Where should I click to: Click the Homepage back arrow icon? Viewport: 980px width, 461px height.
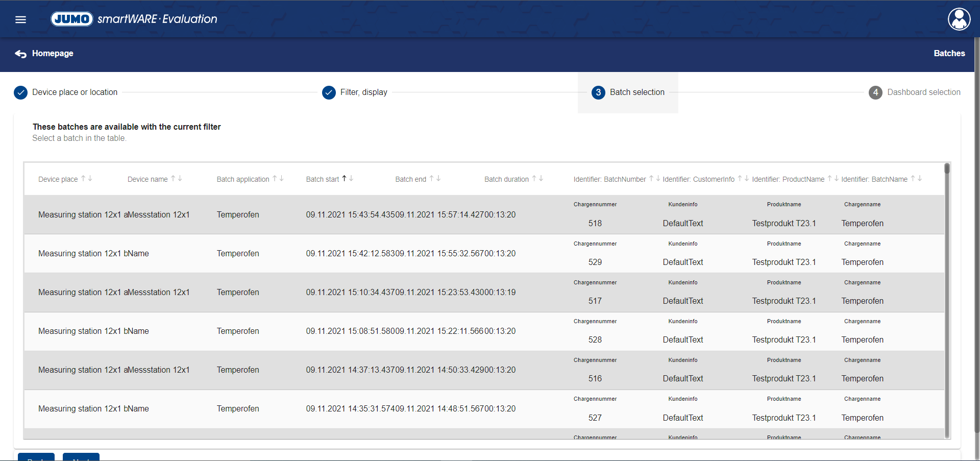[20, 54]
